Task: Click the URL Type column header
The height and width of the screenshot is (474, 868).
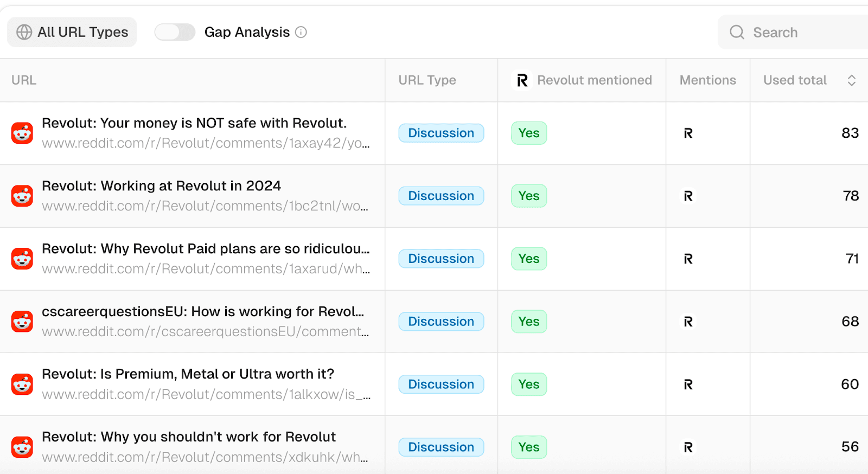Action: click(x=427, y=80)
